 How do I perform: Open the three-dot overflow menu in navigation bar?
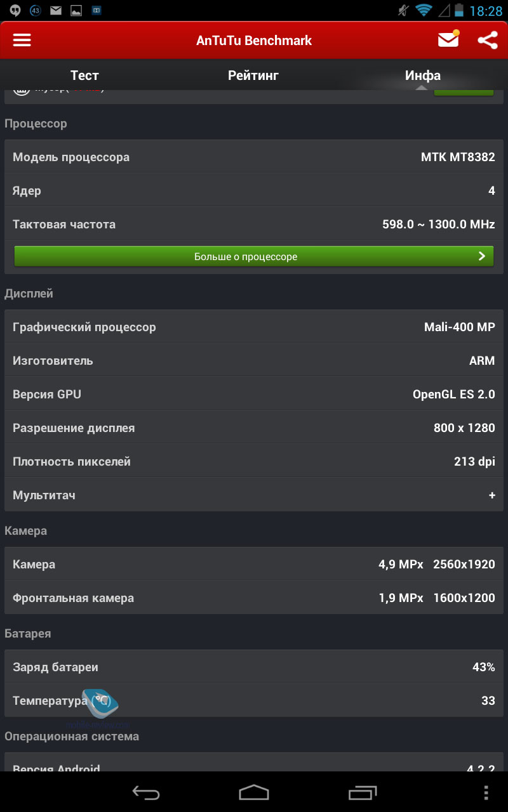tap(486, 792)
